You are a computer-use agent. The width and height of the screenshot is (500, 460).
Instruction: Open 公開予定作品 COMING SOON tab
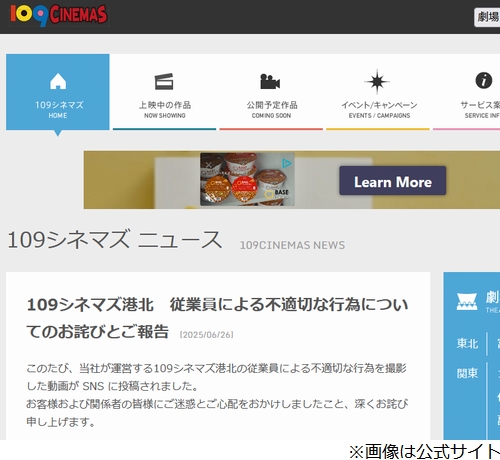click(271, 92)
